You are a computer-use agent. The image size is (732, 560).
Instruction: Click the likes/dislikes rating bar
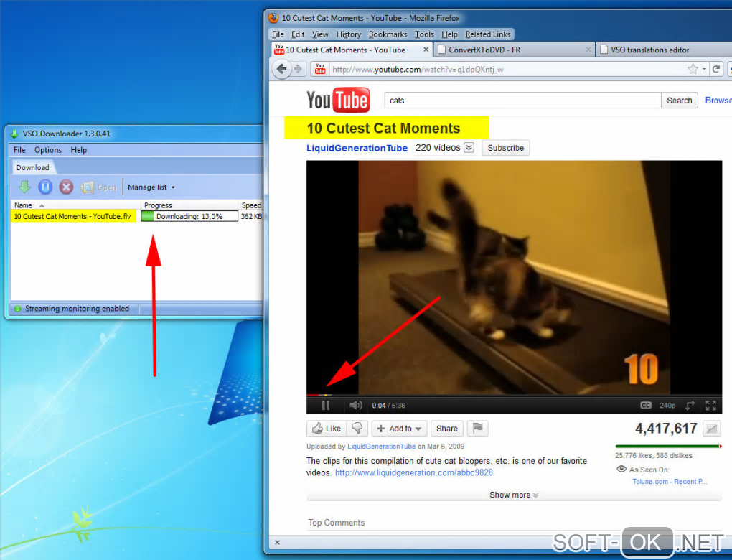pos(669,447)
